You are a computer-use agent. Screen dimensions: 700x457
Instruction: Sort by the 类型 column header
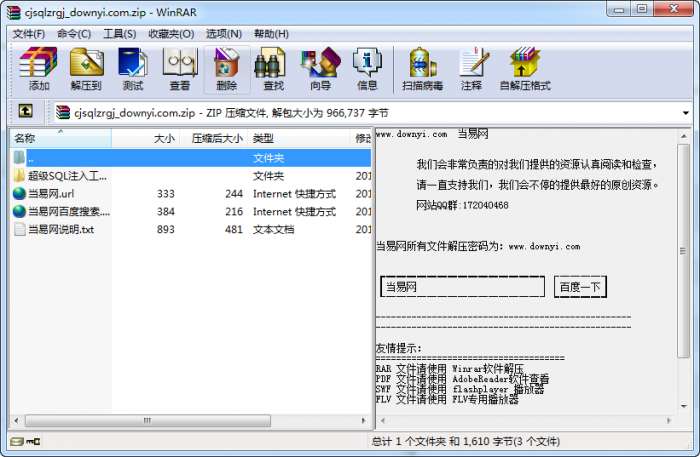(299, 138)
